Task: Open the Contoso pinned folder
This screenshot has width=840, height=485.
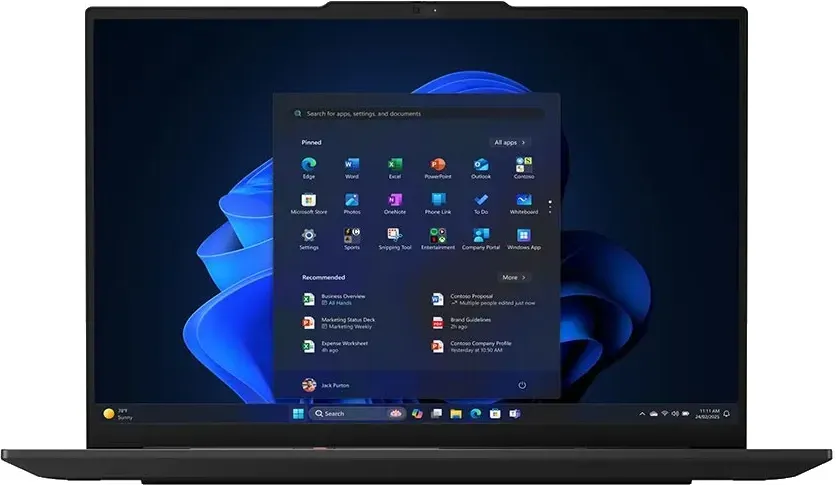Action: coord(524,168)
